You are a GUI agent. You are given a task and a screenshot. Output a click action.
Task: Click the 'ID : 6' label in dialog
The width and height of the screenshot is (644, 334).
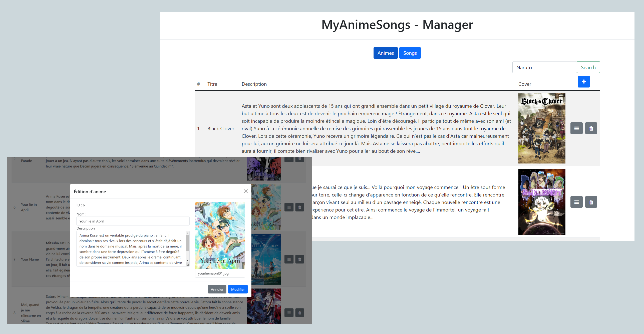tap(81, 205)
